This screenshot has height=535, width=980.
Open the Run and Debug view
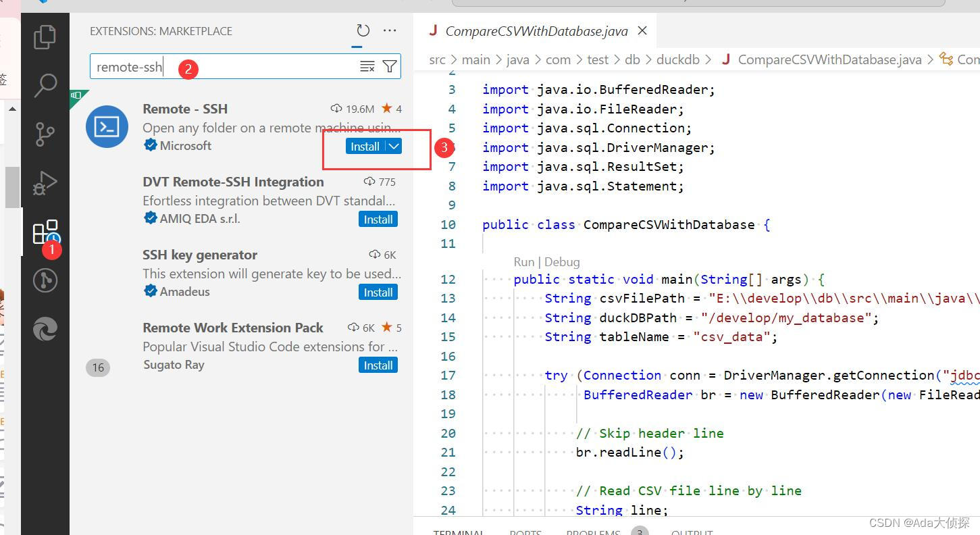pyautogui.click(x=45, y=182)
